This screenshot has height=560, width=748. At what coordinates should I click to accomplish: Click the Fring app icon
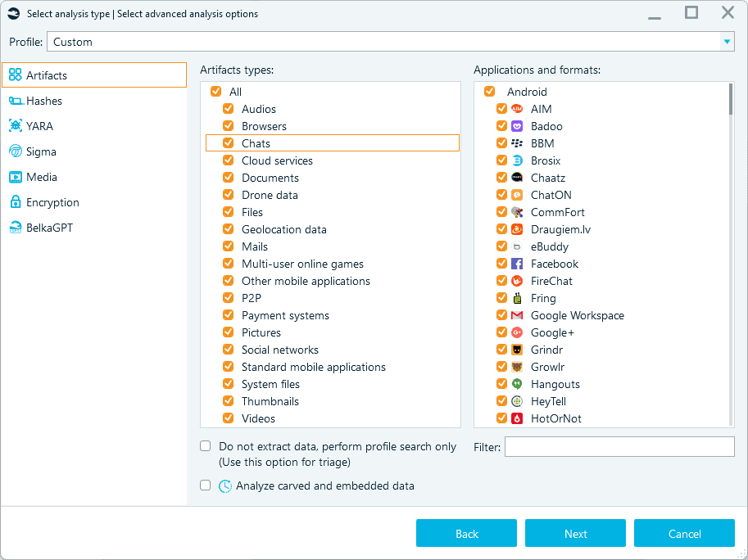coord(517,298)
